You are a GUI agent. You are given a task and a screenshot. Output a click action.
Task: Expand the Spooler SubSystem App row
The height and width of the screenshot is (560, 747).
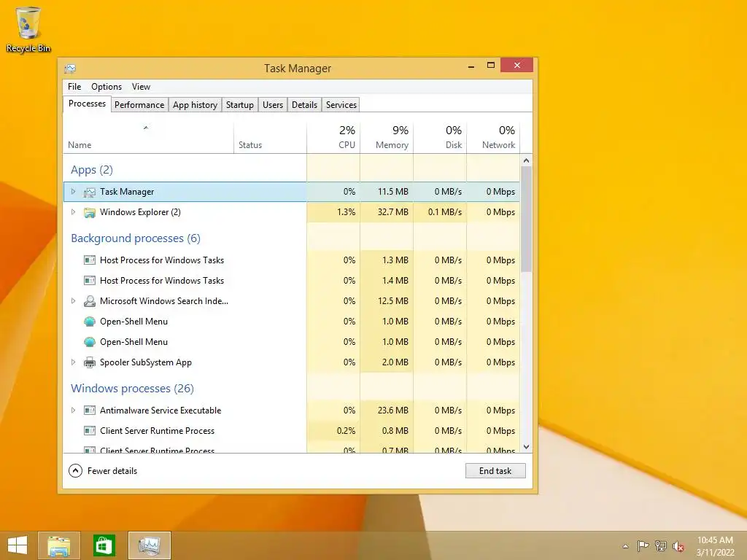click(73, 362)
